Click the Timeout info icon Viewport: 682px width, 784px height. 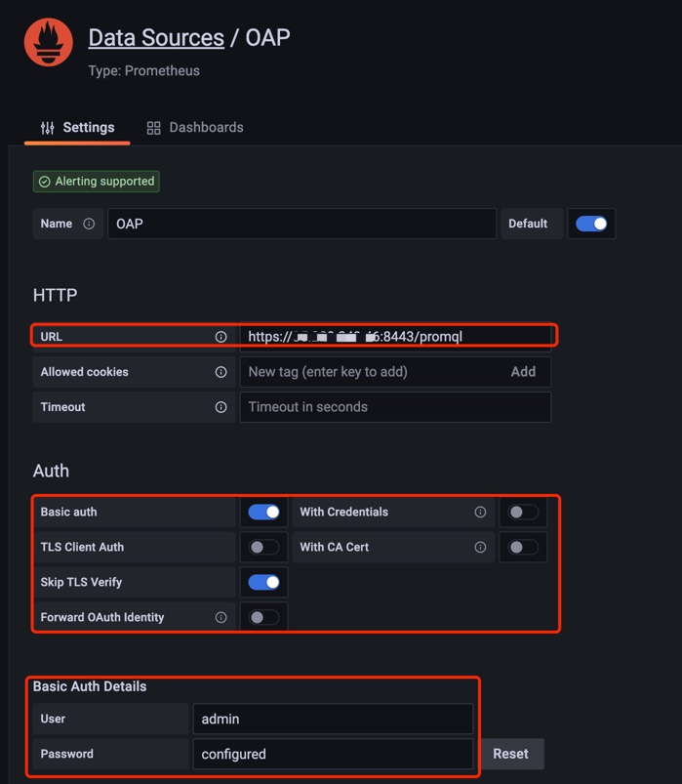click(x=221, y=407)
